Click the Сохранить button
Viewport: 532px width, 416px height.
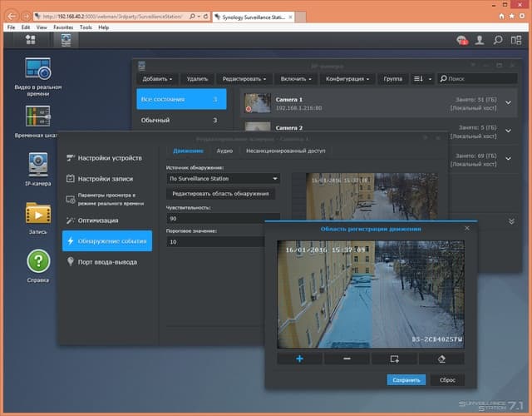click(406, 379)
